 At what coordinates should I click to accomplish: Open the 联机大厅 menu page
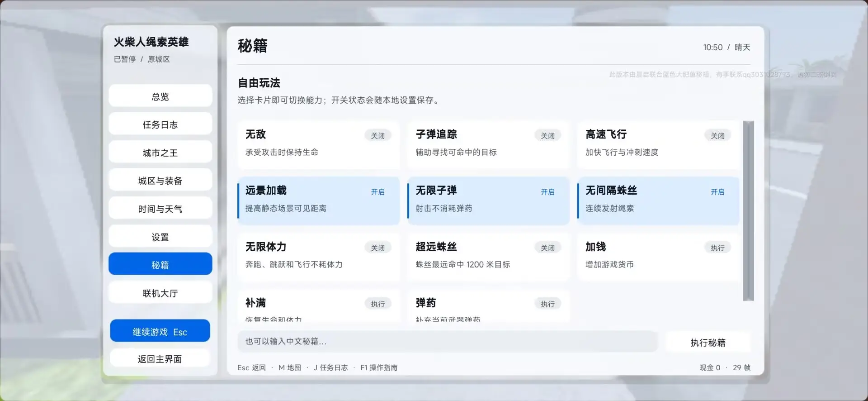pyautogui.click(x=160, y=293)
